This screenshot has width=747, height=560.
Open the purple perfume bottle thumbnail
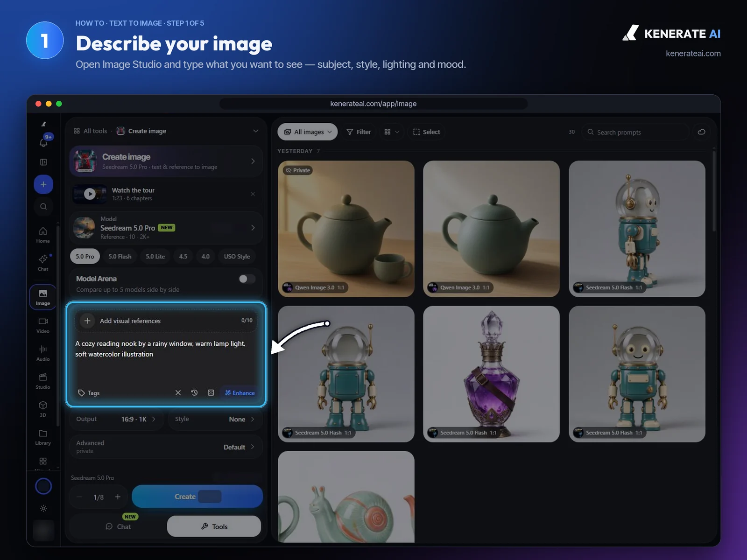(x=491, y=374)
